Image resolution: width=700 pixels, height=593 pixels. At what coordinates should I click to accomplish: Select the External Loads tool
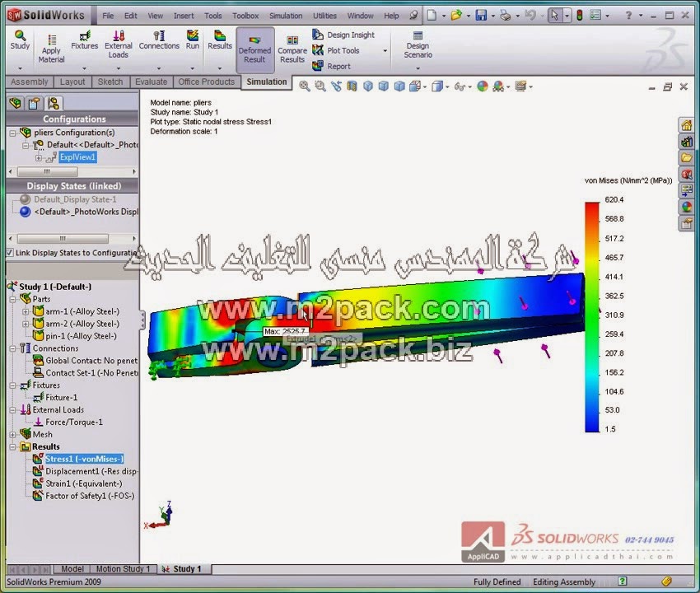click(x=119, y=44)
